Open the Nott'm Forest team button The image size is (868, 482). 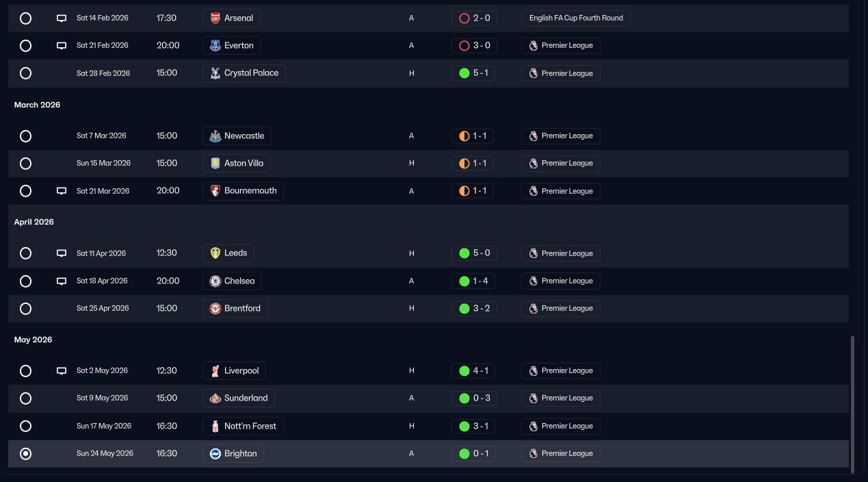[x=244, y=427]
